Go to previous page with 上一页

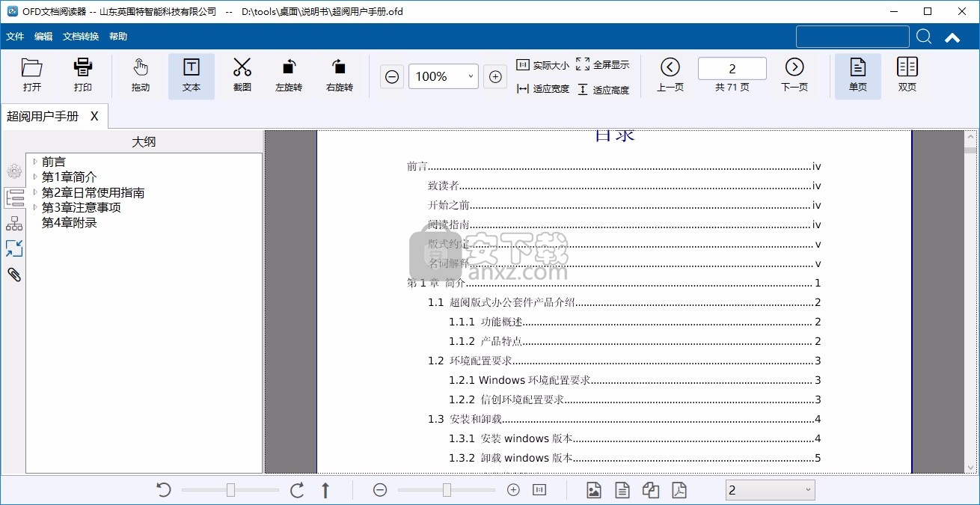(x=670, y=76)
